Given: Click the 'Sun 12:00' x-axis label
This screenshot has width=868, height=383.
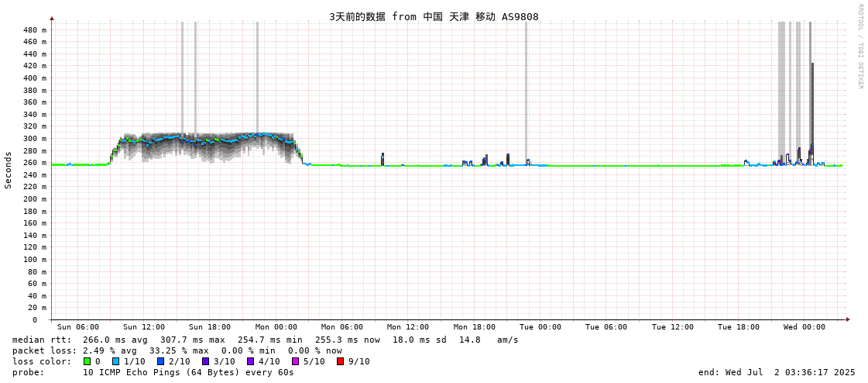Looking at the screenshot, I should [144, 327].
